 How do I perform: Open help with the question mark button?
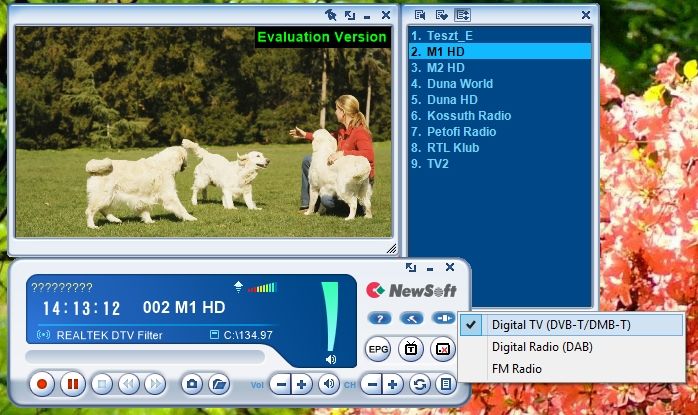tap(380, 318)
